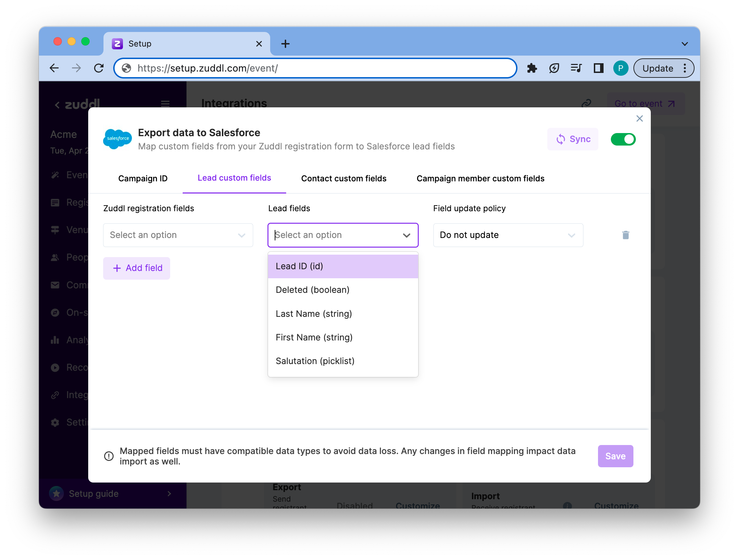Open the Settings gear sidebar icon
This screenshot has height=560, width=739.
(55, 422)
